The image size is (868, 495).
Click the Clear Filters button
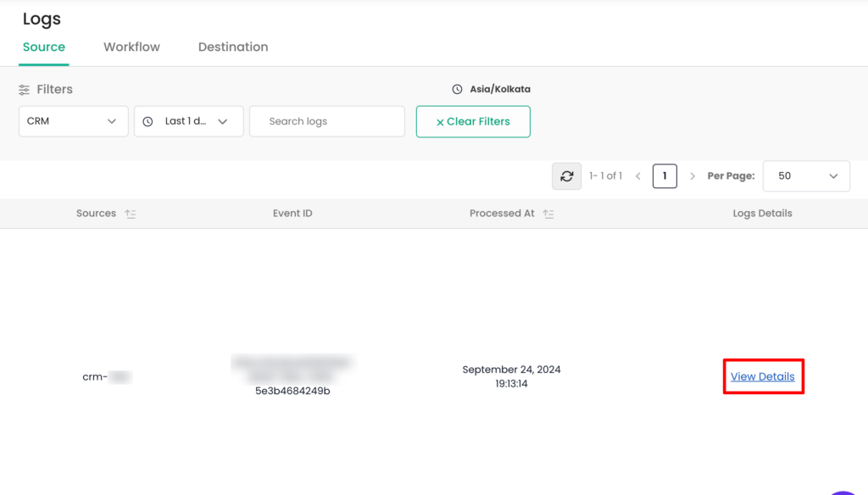[473, 122]
